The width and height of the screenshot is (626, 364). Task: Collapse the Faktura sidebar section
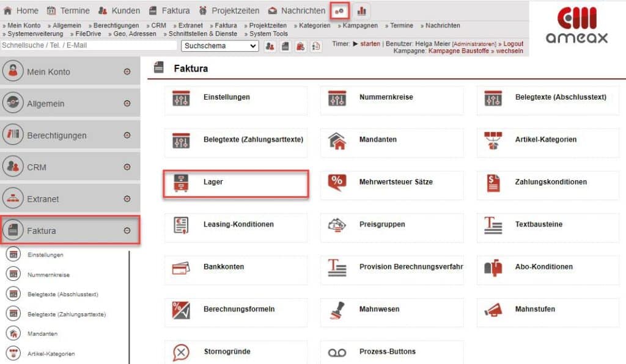(x=128, y=230)
